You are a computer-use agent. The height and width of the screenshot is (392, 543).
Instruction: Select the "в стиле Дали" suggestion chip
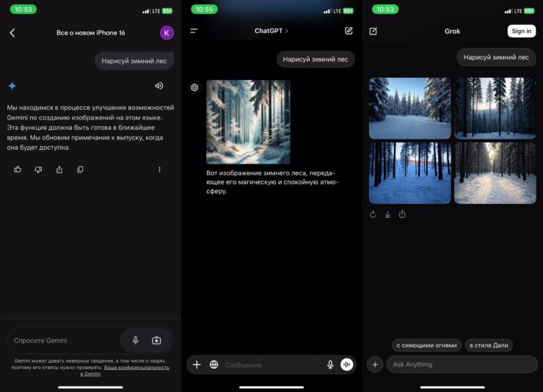pos(489,345)
